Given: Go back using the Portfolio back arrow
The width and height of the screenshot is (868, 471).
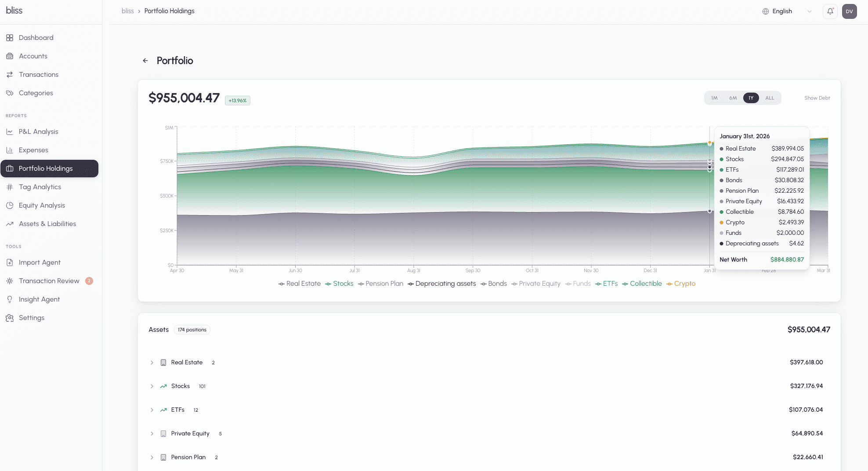Looking at the screenshot, I should (x=145, y=60).
